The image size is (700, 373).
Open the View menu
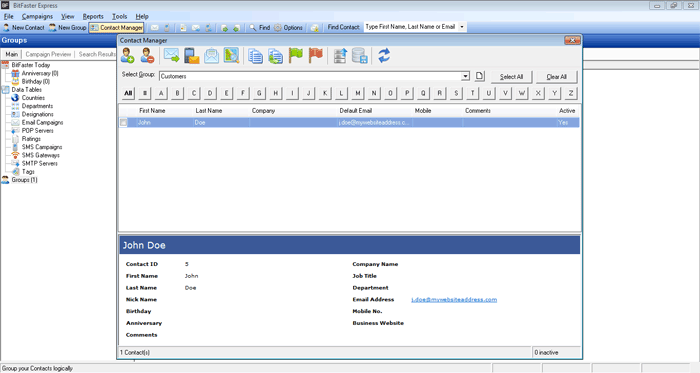point(68,17)
